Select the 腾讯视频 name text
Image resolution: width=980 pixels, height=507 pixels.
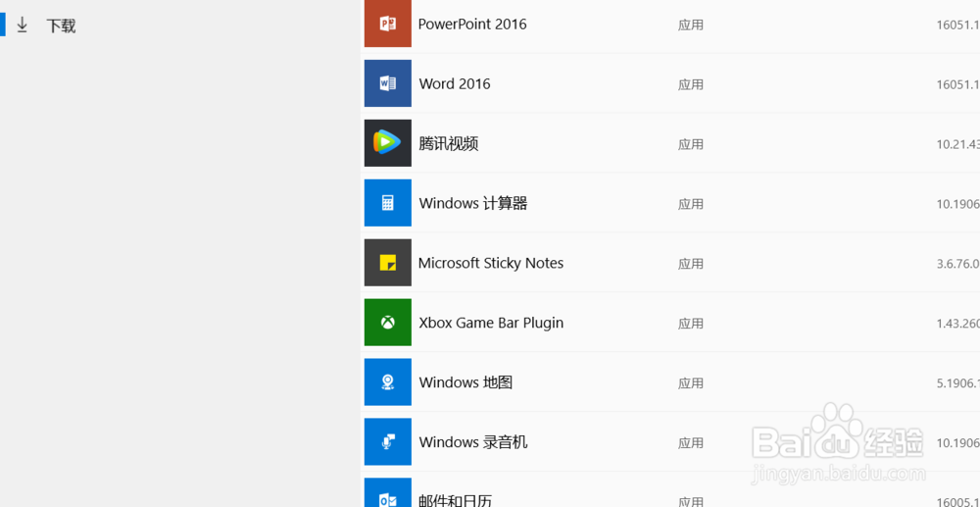448,144
